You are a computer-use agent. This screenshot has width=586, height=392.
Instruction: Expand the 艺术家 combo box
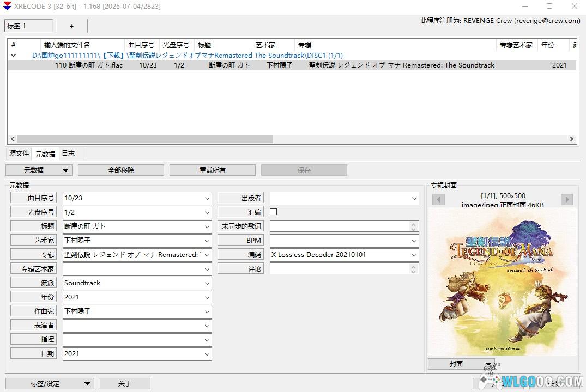pos(207,241)
